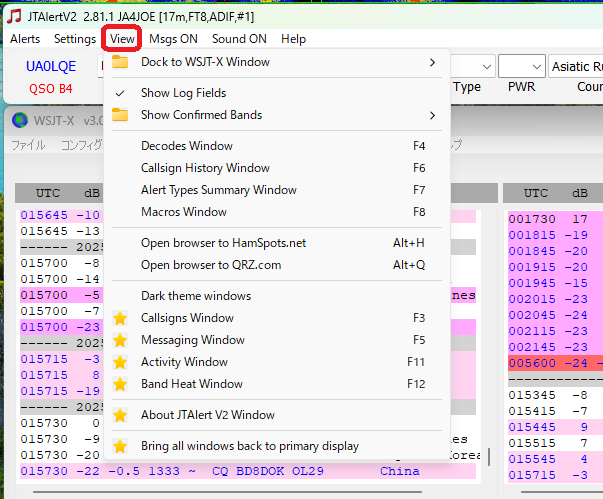Expand the Dock to WSJT-X Window submenu arrow
Image resolution: width=603 pixels, height=499 pixels.
pyautogui.click(x=433, y=62)
